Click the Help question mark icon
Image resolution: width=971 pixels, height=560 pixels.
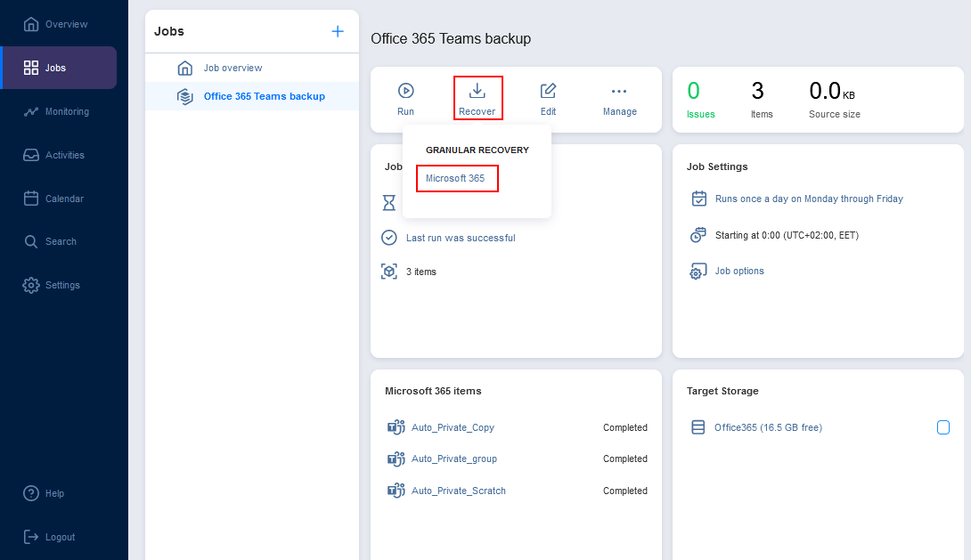tap(31, 493)
